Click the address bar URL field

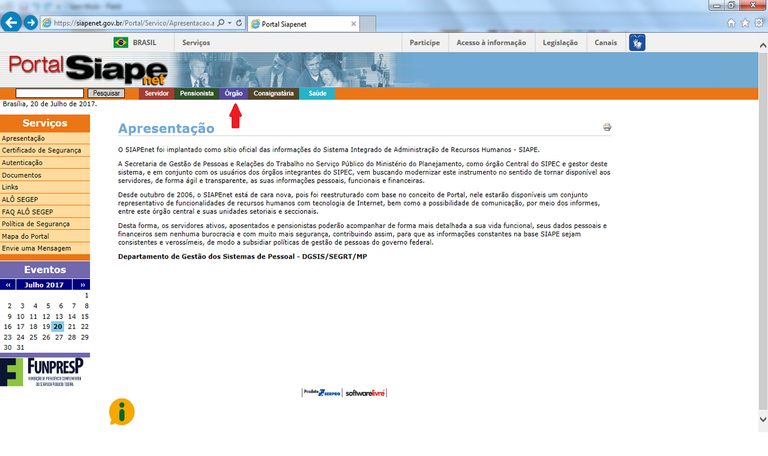pyautogui.click(x=134, y=23)
